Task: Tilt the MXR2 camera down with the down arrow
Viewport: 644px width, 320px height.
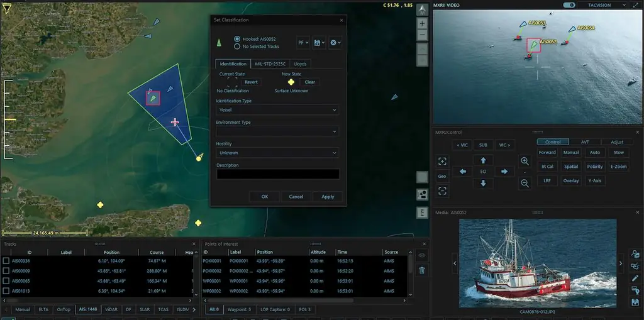Action: pyautogui.click(x=483, y=183)
